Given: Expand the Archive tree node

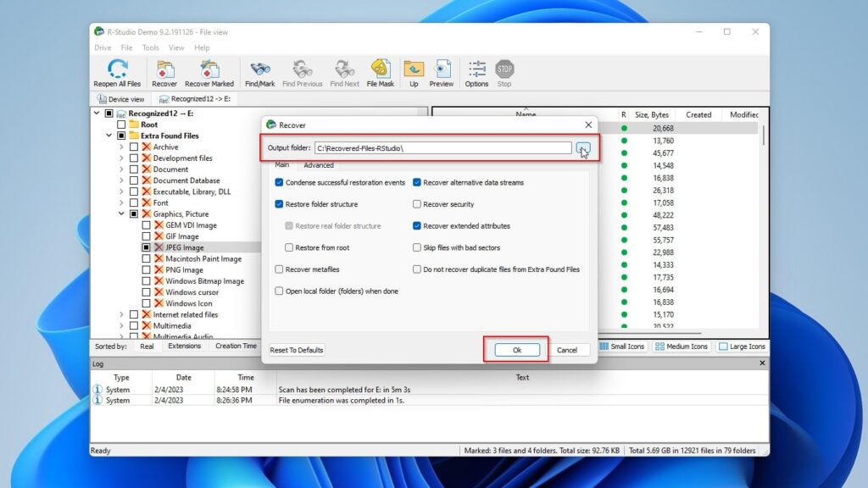Looking at the screenshot, I should click(121, 147).
